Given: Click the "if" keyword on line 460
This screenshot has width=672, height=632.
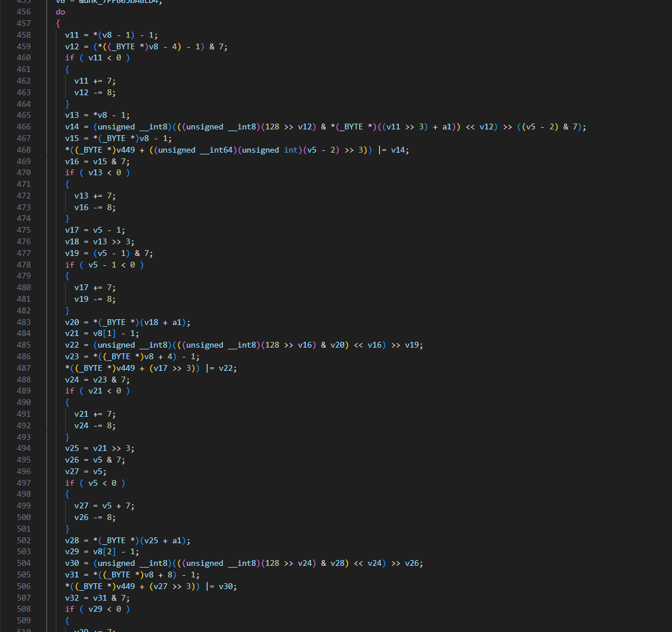Looking at the screenshot, I should (x=70, y=57).
